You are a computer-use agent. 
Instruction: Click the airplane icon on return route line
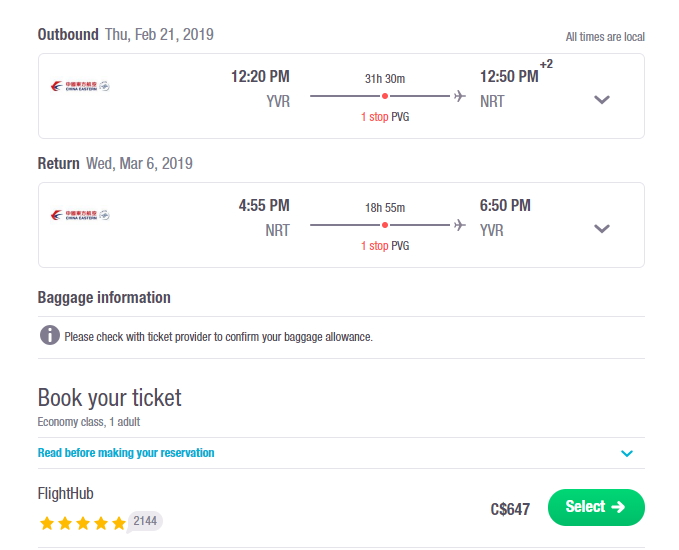click(460, 225)
